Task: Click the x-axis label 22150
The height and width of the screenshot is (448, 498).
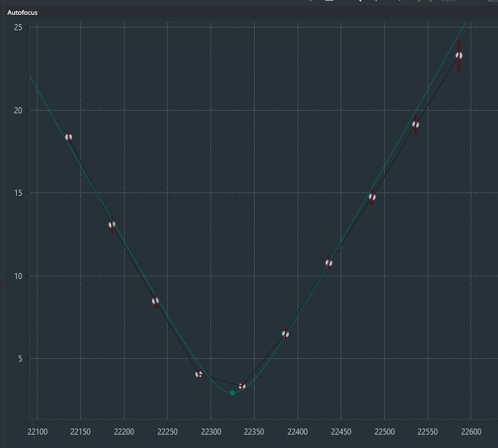Action: point(80,432)
